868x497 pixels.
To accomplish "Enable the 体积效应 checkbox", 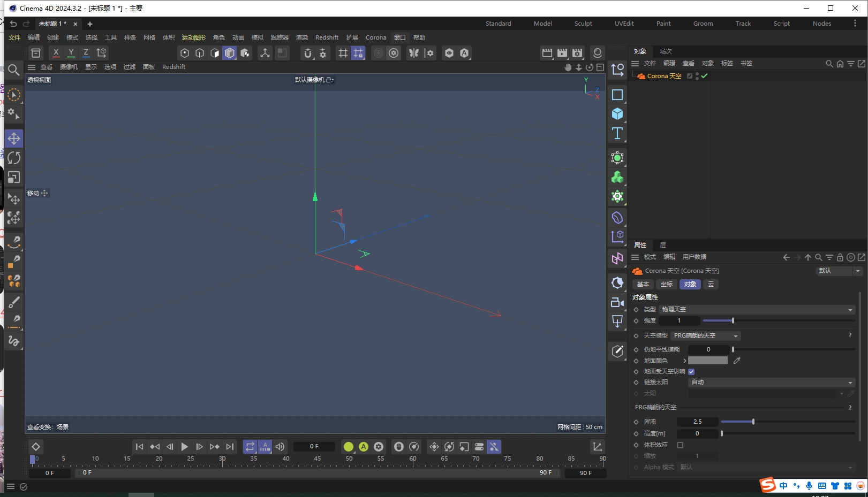I will pos(680,445).
